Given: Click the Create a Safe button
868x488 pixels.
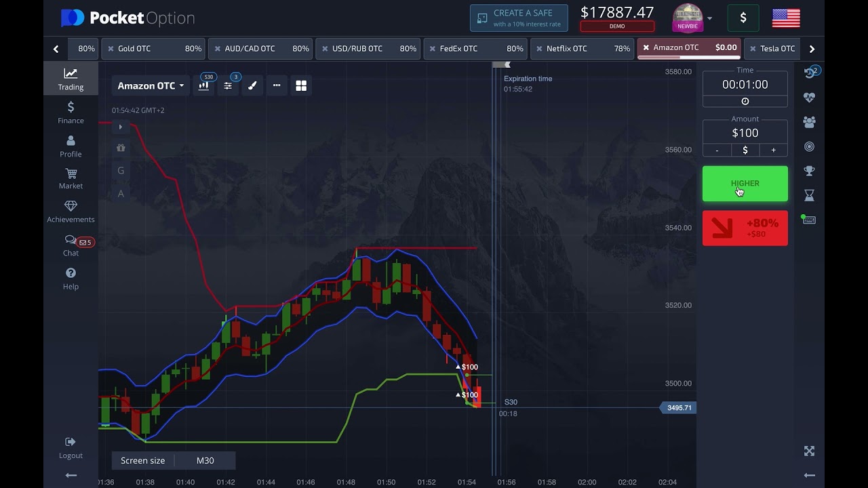Looking at the screenshot, I should click(519, 18).
